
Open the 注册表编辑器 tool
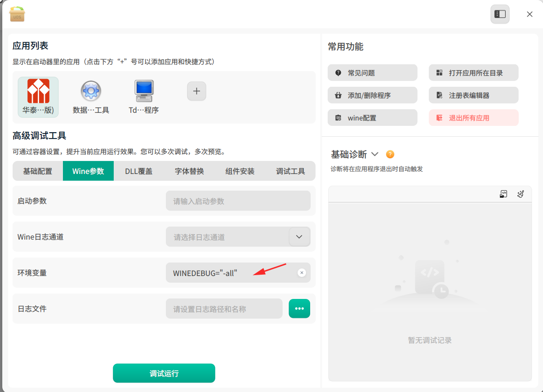coord(474,95)
